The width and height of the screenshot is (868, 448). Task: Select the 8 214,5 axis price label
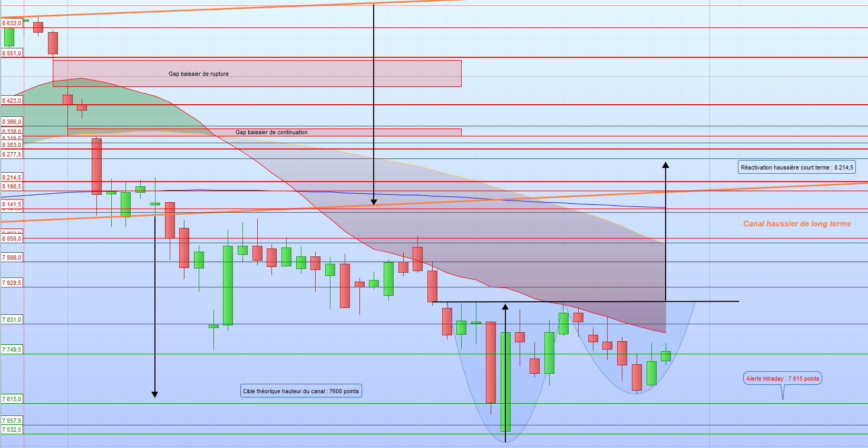(12, 177)
